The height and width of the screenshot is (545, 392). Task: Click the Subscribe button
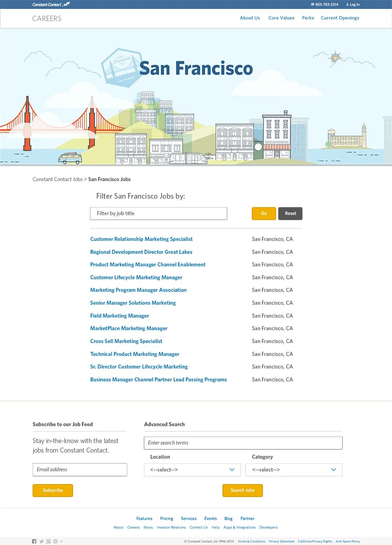53,490
